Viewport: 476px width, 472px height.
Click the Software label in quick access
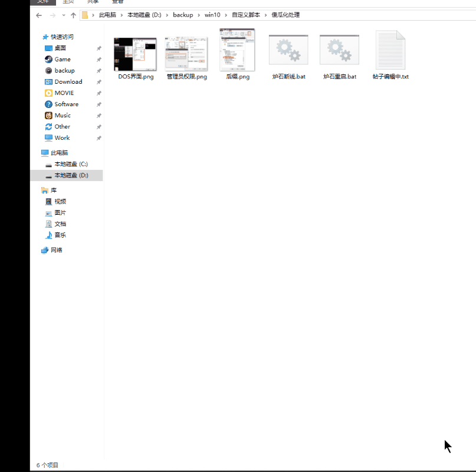click(x=67, y=104)
